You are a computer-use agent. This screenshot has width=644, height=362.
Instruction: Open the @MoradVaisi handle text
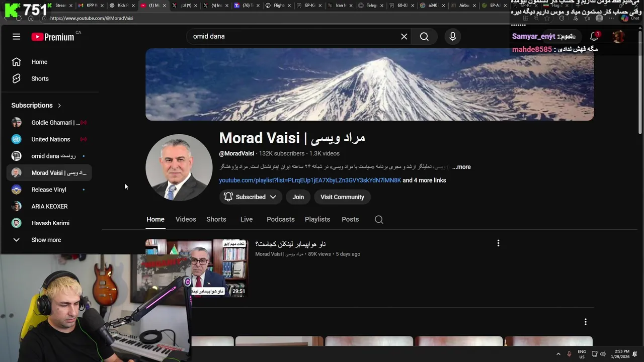coord(236,153)
